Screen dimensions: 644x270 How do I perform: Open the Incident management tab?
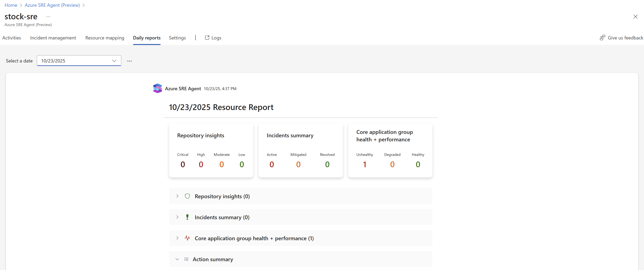click(x=53, y=38)
